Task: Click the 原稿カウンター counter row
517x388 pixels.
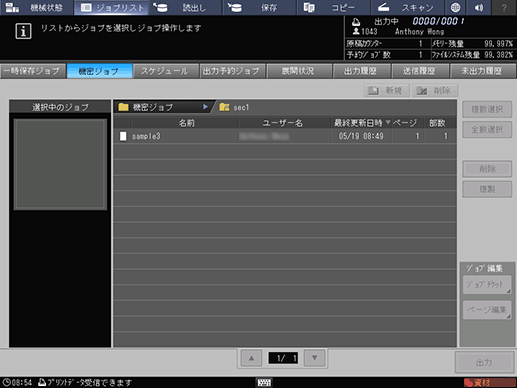Action: pos(387,44)
